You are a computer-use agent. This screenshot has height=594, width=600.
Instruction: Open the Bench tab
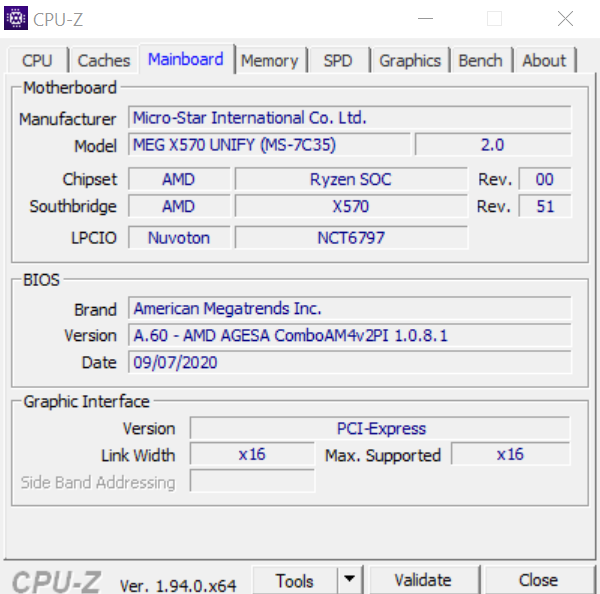(481, 60)
